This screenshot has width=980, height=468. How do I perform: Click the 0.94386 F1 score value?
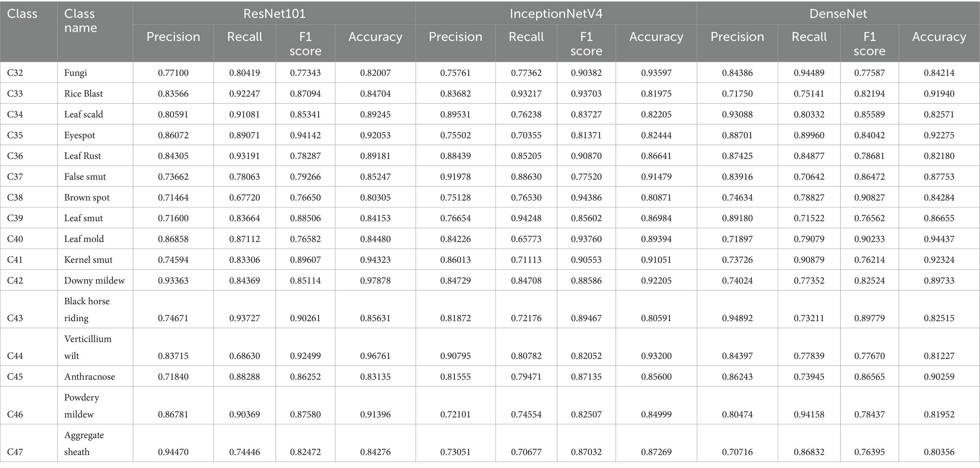(x=586, y=198)
